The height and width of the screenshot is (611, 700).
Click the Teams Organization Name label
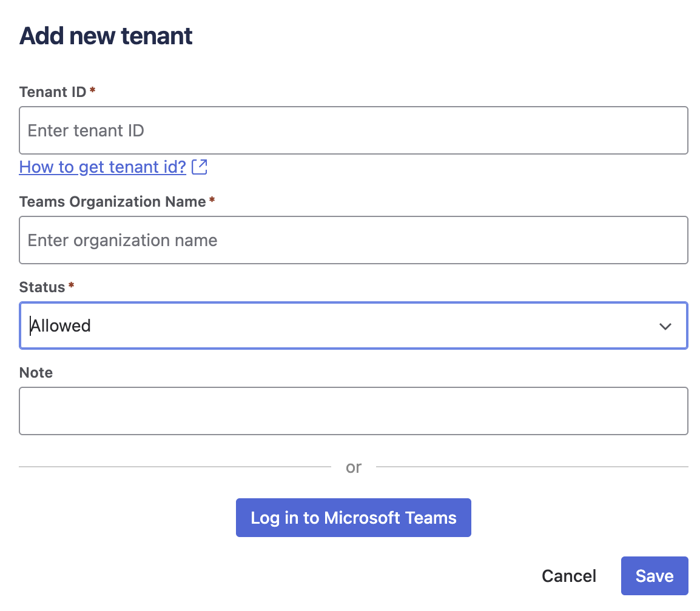coord(112,201)
